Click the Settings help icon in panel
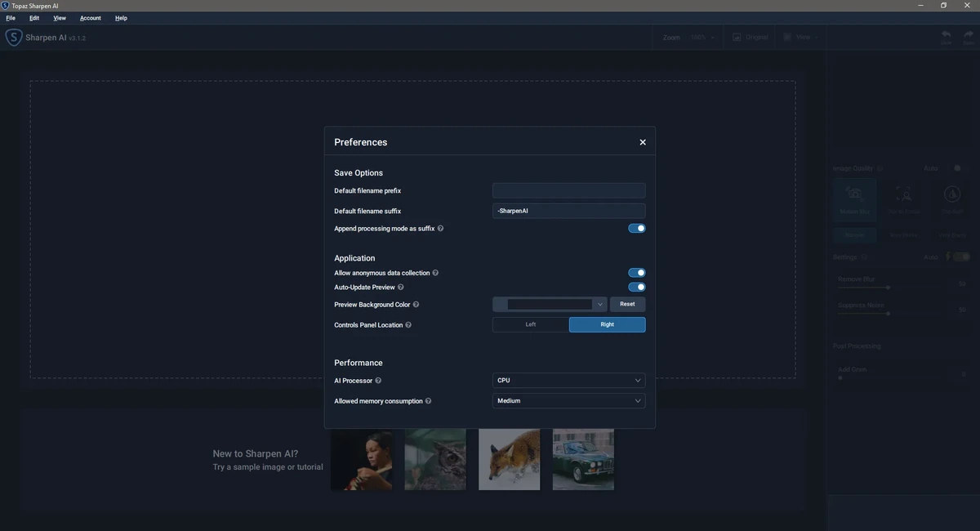The image size is (980, 531). point(865,257)
